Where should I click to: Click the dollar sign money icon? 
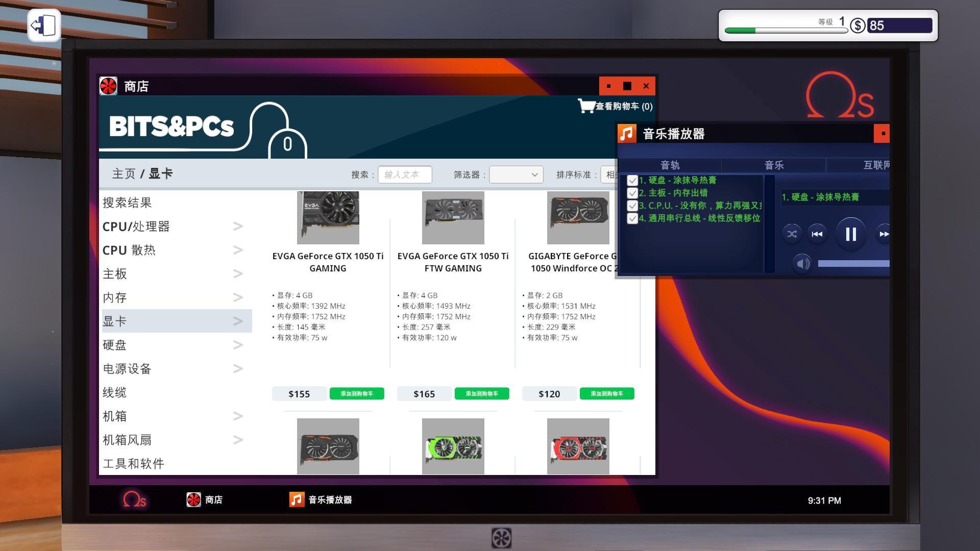pyautogui.click(x=857, y=26)
